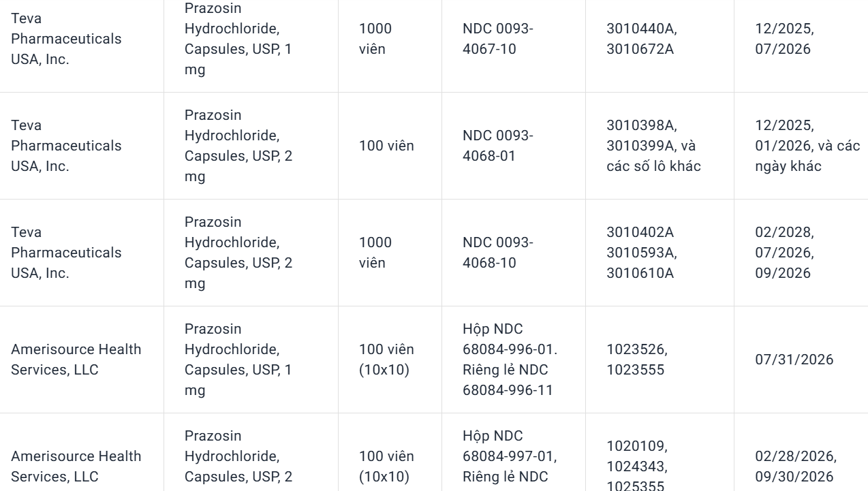Click expiry cell 02/28/2026, 09/30/2026
Screen dimensions: 868x491
[x=796, y=466]
